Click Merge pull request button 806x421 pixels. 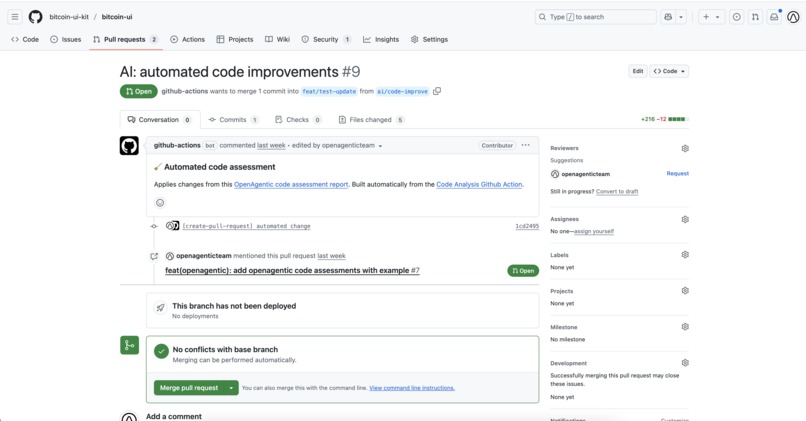point(189,388)
